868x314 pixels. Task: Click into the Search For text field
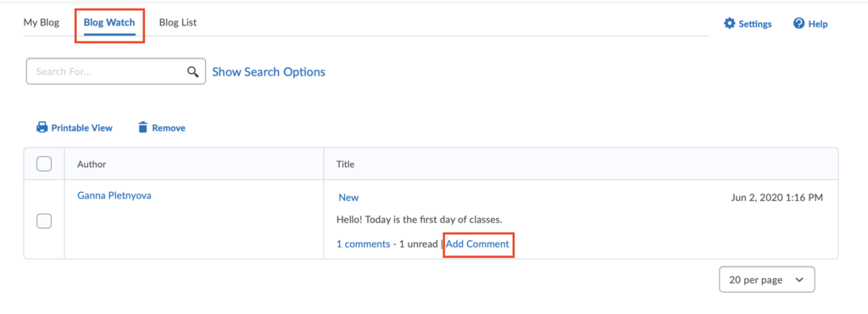108,71
